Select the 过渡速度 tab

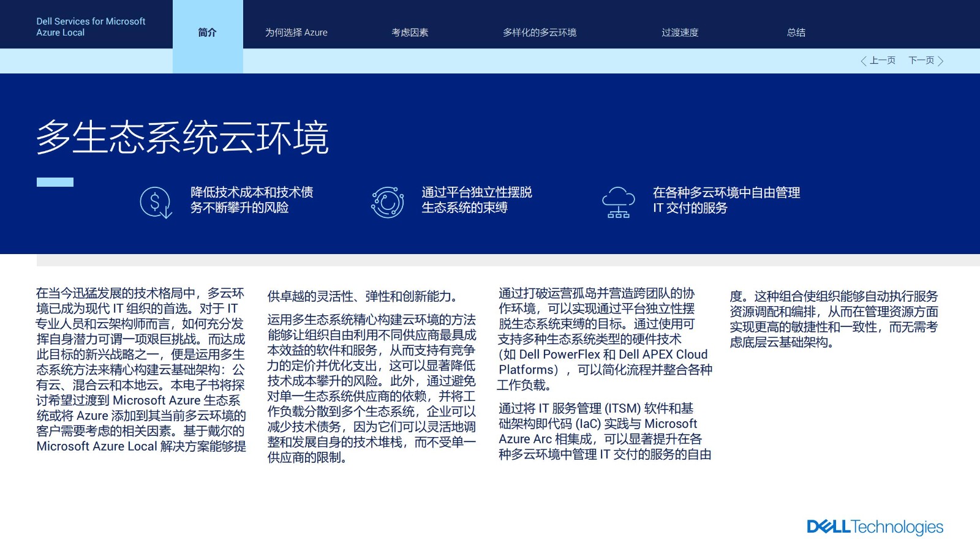680,32
